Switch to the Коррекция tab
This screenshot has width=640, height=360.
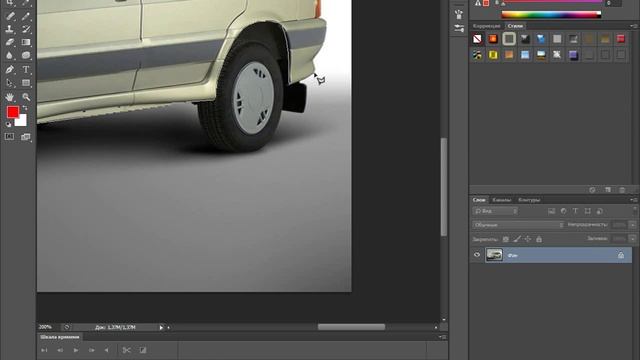click(x=487, y=26)
